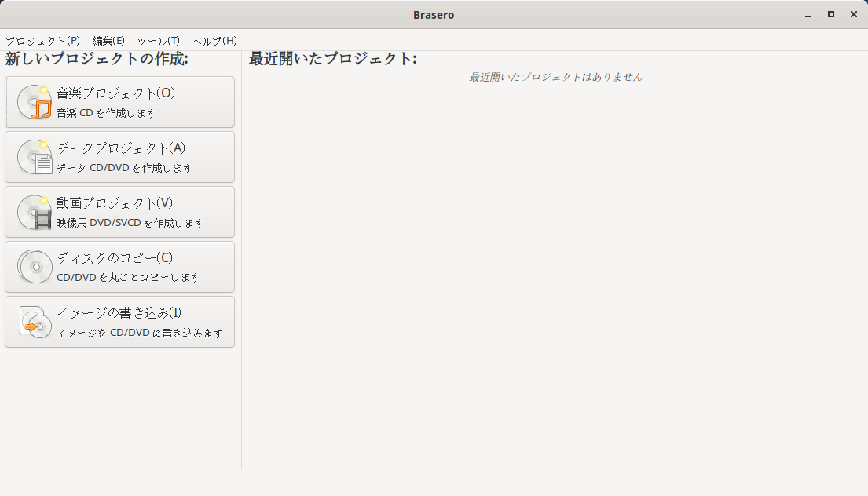Start a 音楽プロジェクト(O) audio project
868x496 pixels.
(119, 102)
